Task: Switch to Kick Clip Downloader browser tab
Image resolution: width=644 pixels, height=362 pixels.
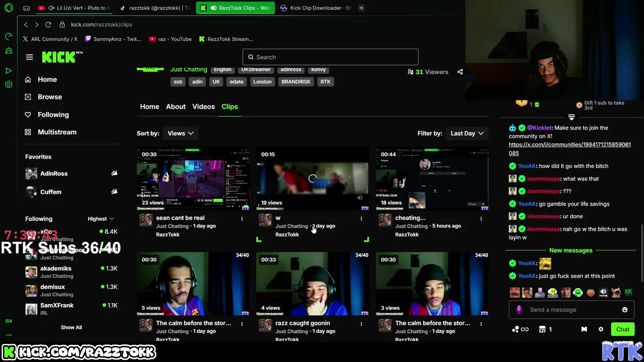Action: [316, 8]
